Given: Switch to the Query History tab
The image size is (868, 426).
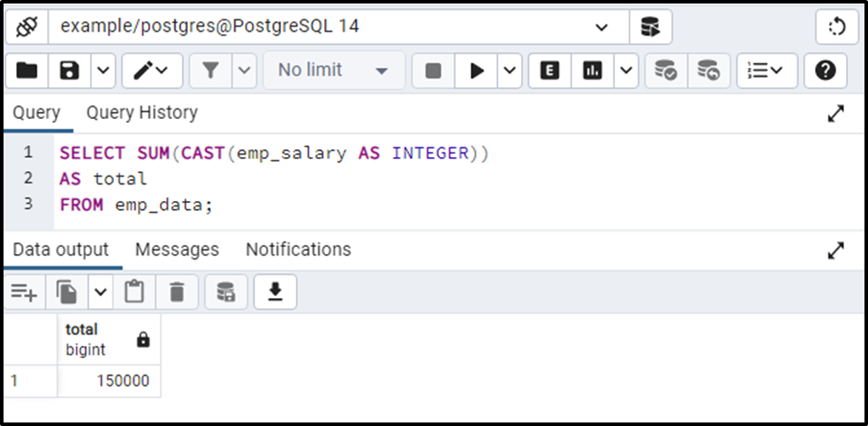Looking at the screenshot, I should [x=141, y=113].
